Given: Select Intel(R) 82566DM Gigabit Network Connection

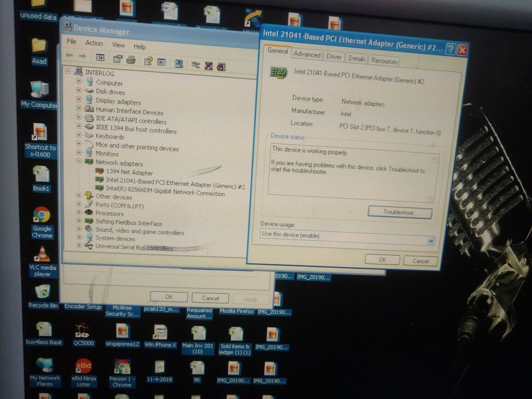Looking at the screenshot, I should tap(165, 194).
